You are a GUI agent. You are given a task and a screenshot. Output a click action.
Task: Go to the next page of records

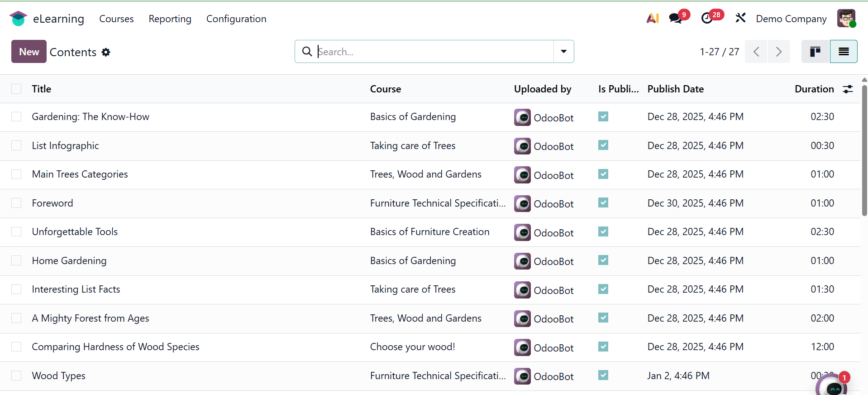pyautogui.click(x=778, y=52)
